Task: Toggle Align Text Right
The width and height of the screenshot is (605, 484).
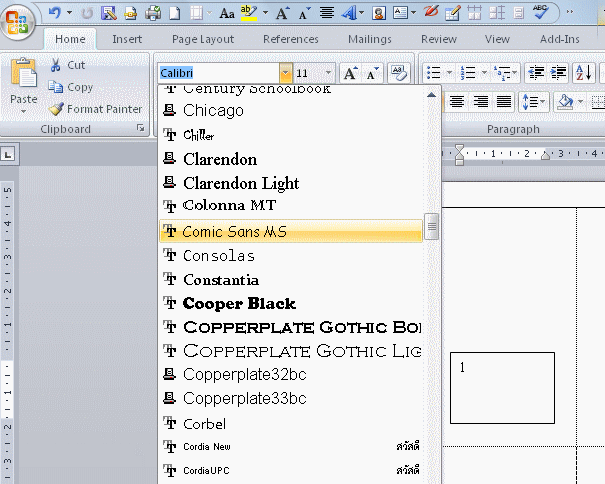Action: (x=481, y=102)
